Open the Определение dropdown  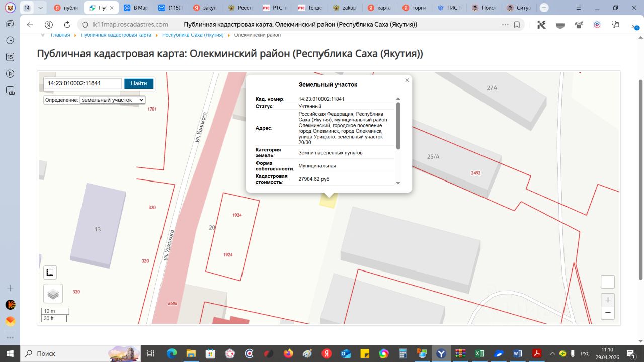(113, 100)
